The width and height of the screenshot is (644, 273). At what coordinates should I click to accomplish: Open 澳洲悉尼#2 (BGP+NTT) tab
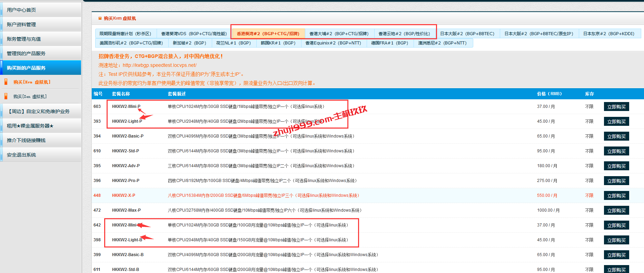(x=443, y=43)
